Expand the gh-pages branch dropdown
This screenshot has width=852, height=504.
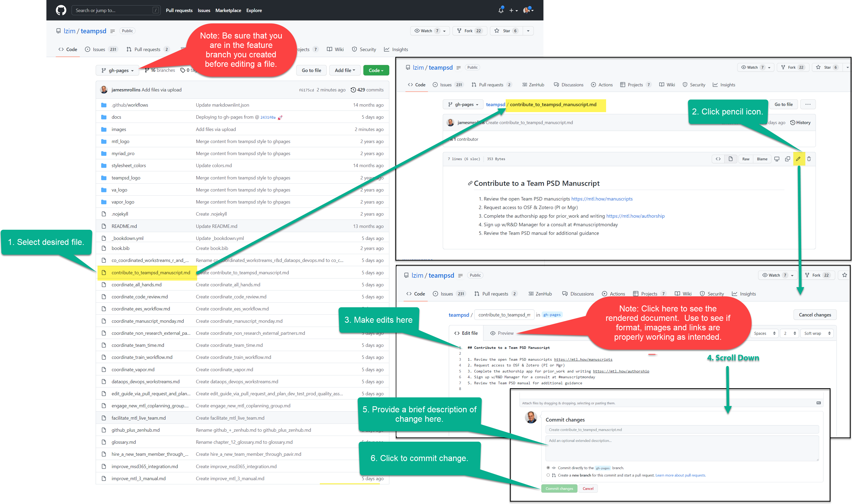118,70
